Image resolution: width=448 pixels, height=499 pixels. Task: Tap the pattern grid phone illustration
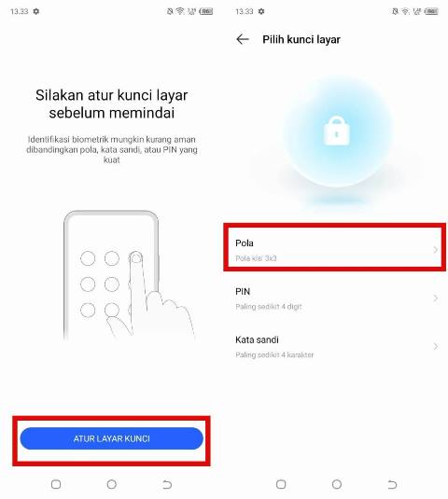127,275
